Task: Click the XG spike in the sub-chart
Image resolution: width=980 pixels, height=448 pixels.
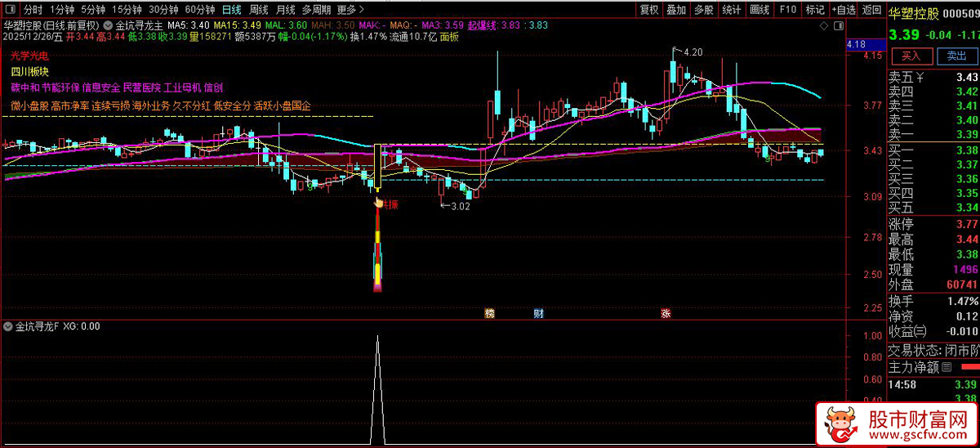Action: (x=377, y=390)
